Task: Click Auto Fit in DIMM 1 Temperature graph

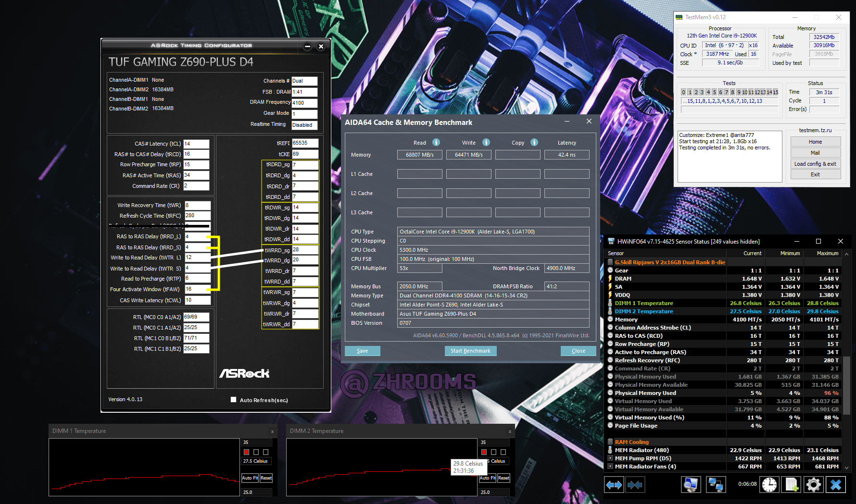Action: pos(250,478)
